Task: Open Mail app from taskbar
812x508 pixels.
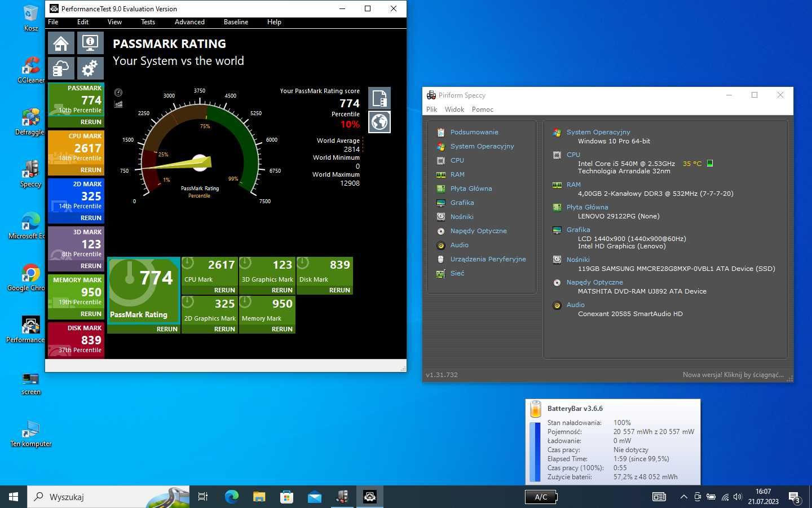Action: 314,497
